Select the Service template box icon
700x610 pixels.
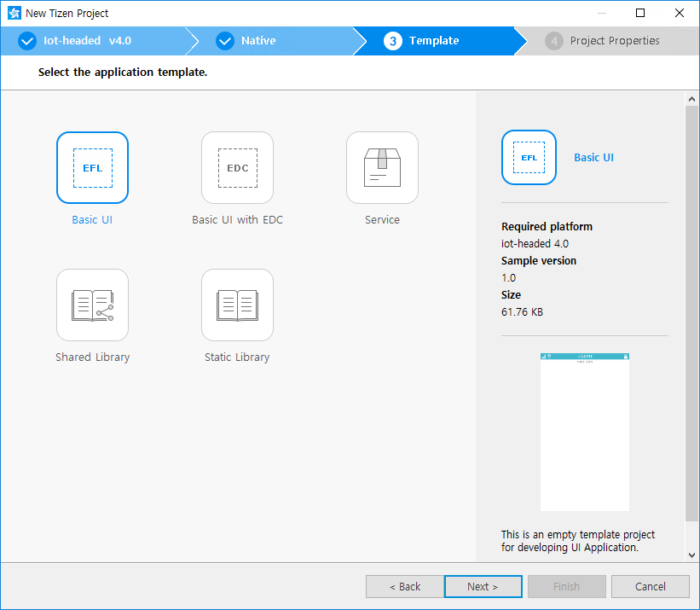tap(382, 168)
